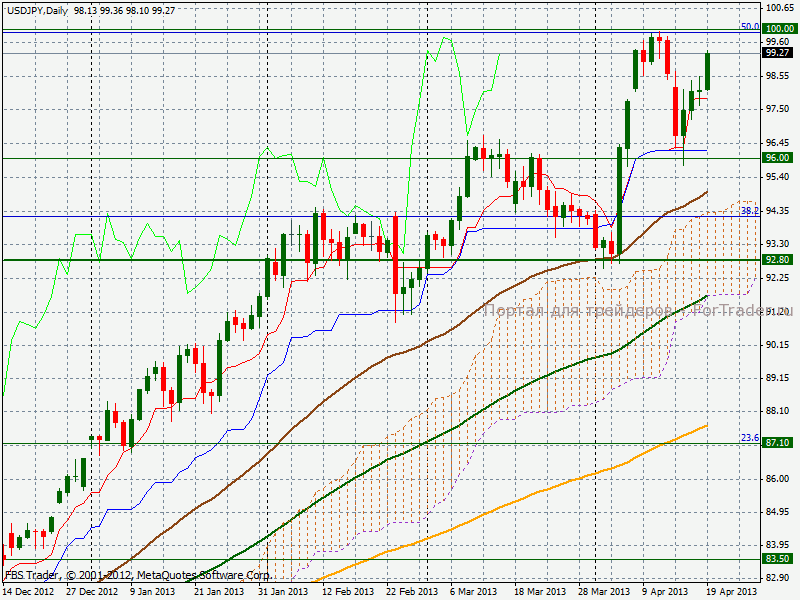Click the 14 Dec 2012 date label
The height and width of the screenshot is (600, 800).
tap(27, 592)
